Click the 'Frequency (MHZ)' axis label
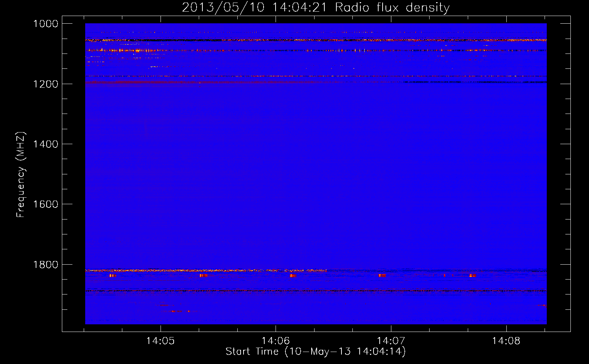Viewport: 589px width, 364px height. (x=21, y=175)
